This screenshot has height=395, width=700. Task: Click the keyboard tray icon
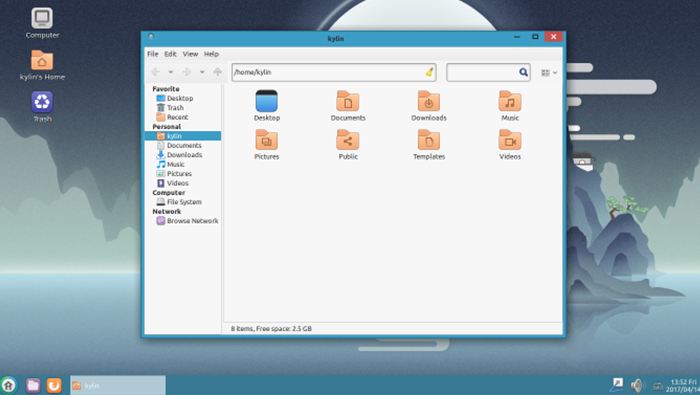(658, 386)
